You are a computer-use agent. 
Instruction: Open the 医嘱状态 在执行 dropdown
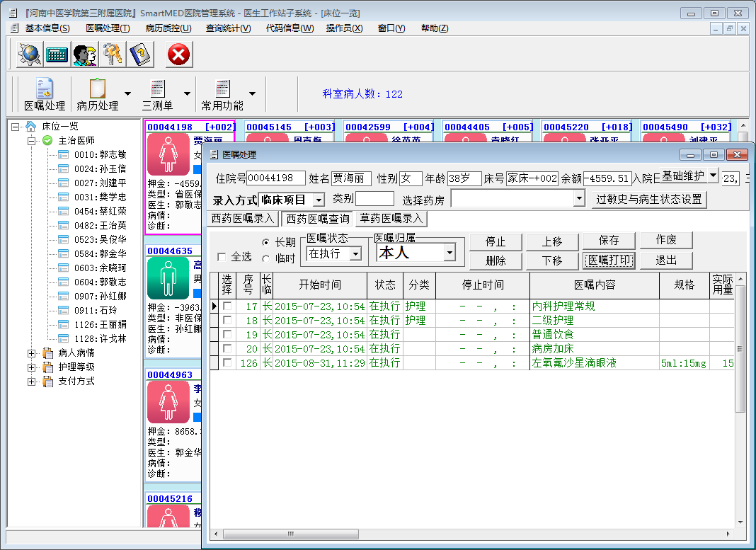coord(356,253)
